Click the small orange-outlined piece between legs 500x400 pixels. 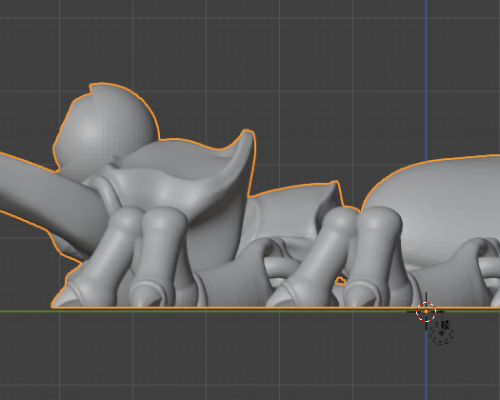[x=340, y=281]
